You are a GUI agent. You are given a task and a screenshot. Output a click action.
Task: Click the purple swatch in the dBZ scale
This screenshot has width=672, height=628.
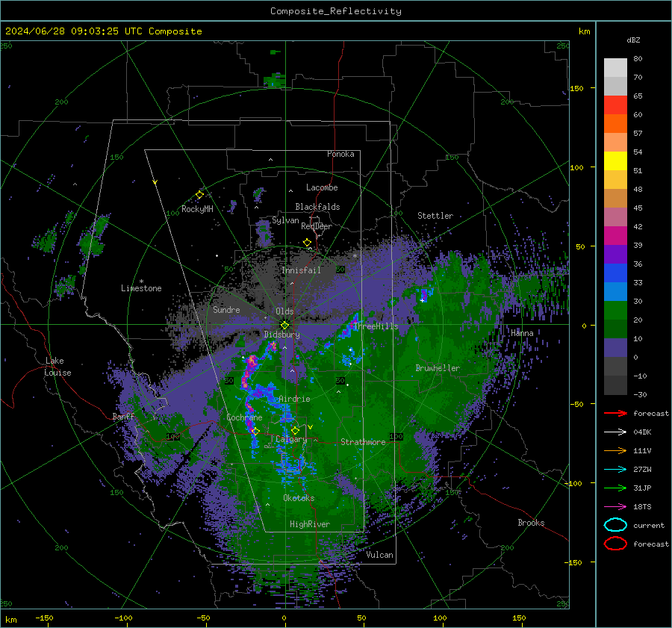[x=615, y=254]
